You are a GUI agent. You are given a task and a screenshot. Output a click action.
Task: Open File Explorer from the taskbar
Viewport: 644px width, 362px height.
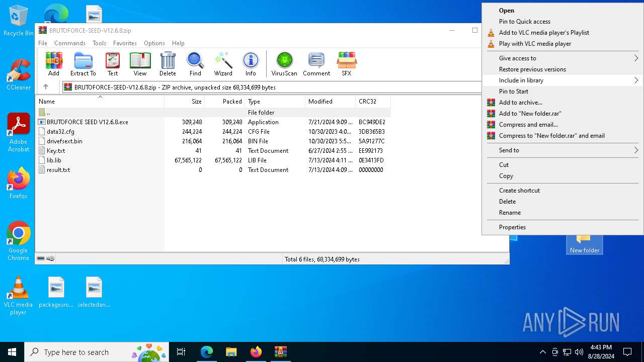click(231, 352)
